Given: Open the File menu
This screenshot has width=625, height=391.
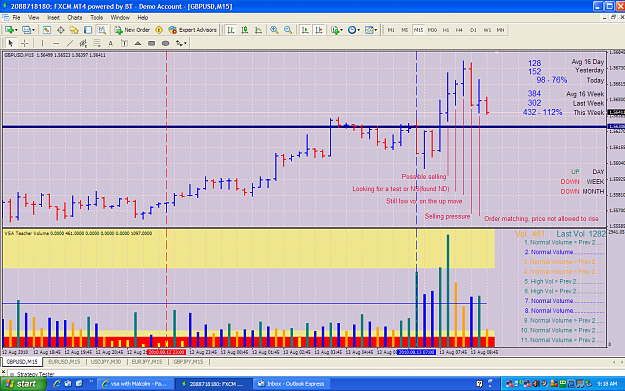Looking at the screenshot, I should [16, 18].
